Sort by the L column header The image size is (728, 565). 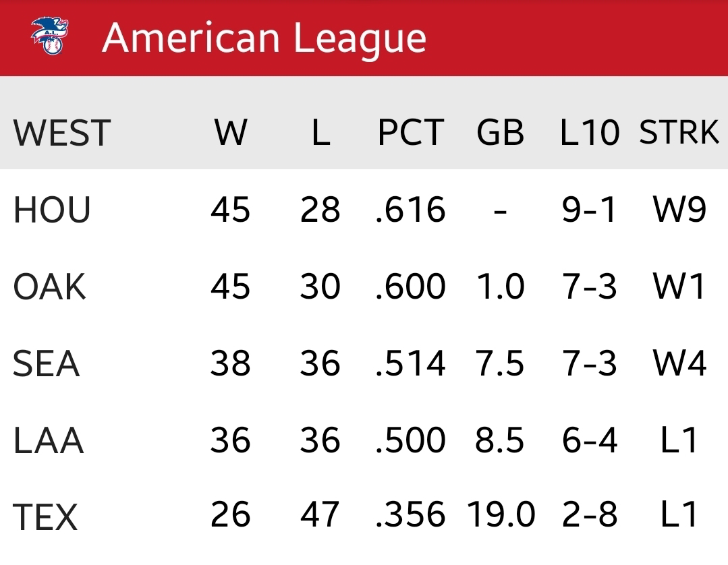(x=321, y=133)
